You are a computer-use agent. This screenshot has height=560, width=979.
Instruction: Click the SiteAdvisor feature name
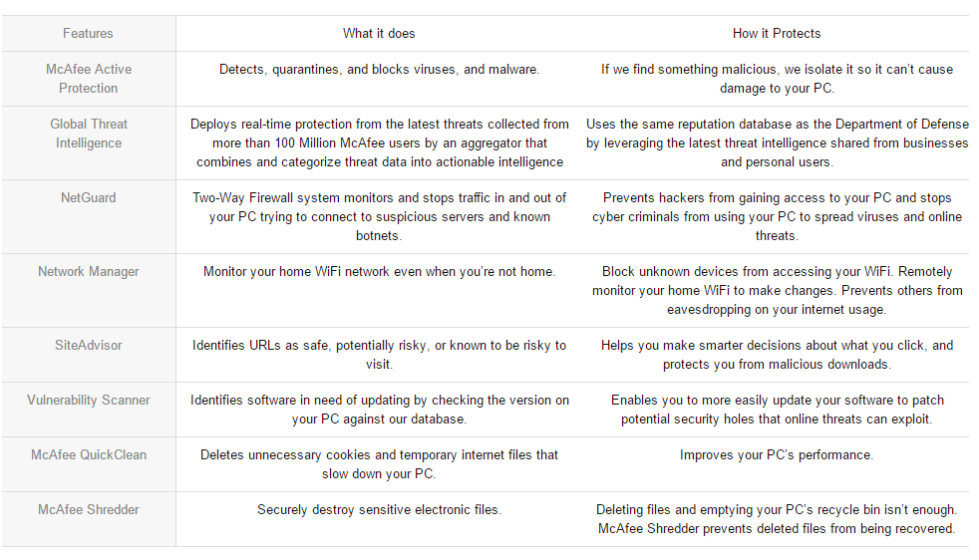coord(89,345)
